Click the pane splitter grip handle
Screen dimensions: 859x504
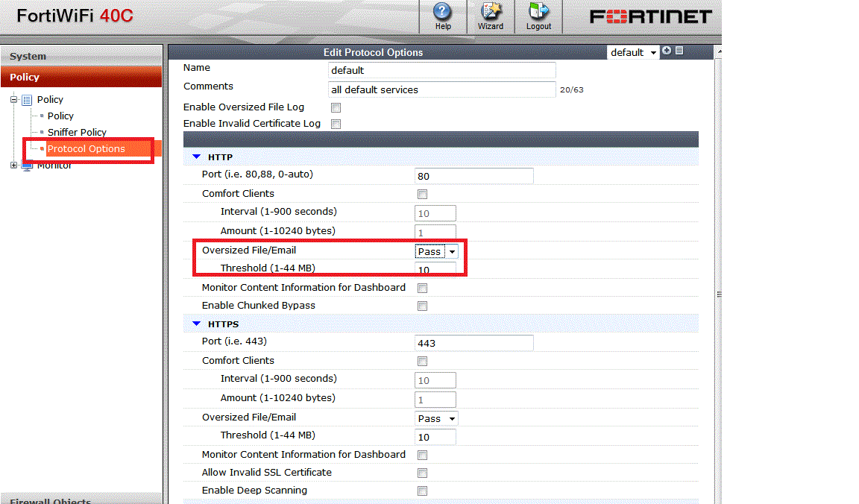(719, 294)
